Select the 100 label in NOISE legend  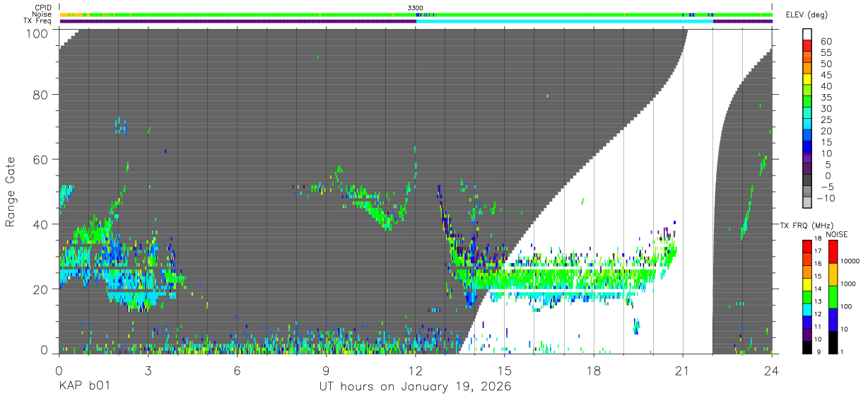pos(845,307)
